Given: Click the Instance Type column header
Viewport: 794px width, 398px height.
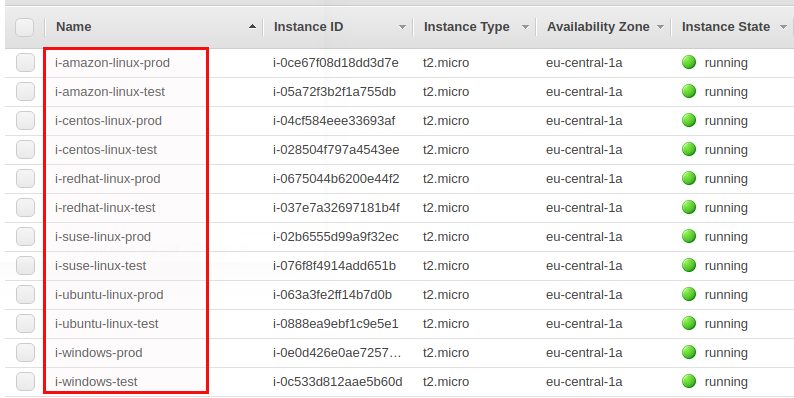Looking at the screenshot, I should (x=466, y=27).
